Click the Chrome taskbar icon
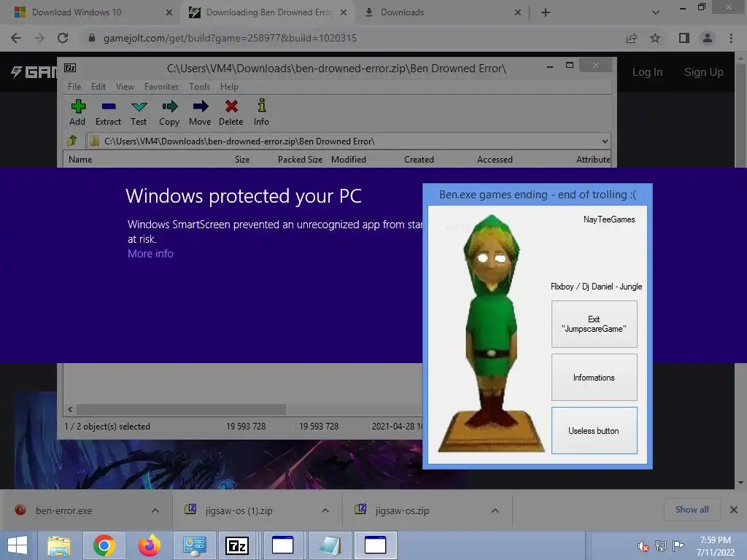Image resolution: width=747 pixels, height=560 pixels. [104, 545]
